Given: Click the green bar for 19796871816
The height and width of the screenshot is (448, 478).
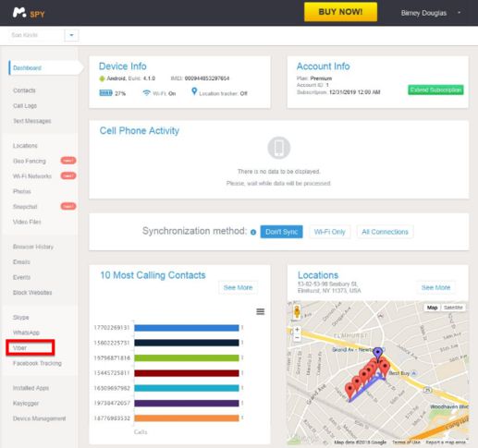Looking at the screenshot, I should click(187, 358).
